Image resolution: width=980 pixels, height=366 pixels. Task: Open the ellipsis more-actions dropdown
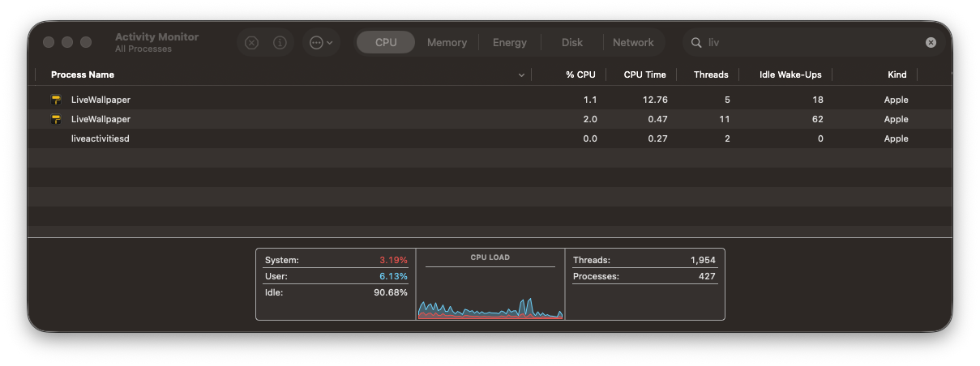pos(321,43)
